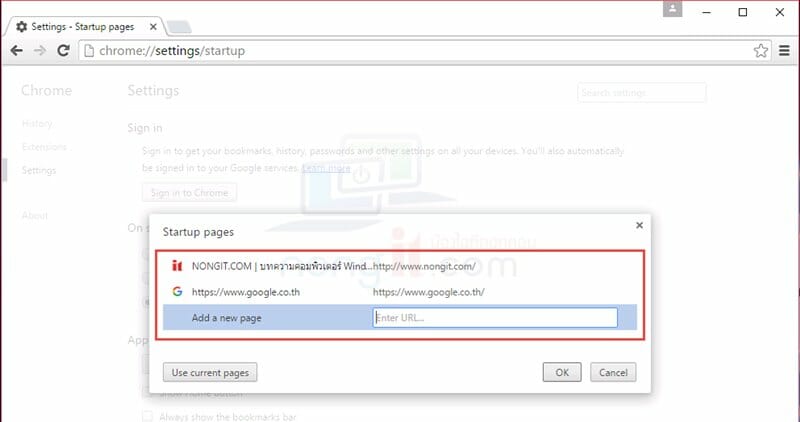Select the https://www.google.co.th startup page row
The width and height of the screenshot is (800, 422).
pyautogui.click(x=400, y=292)
